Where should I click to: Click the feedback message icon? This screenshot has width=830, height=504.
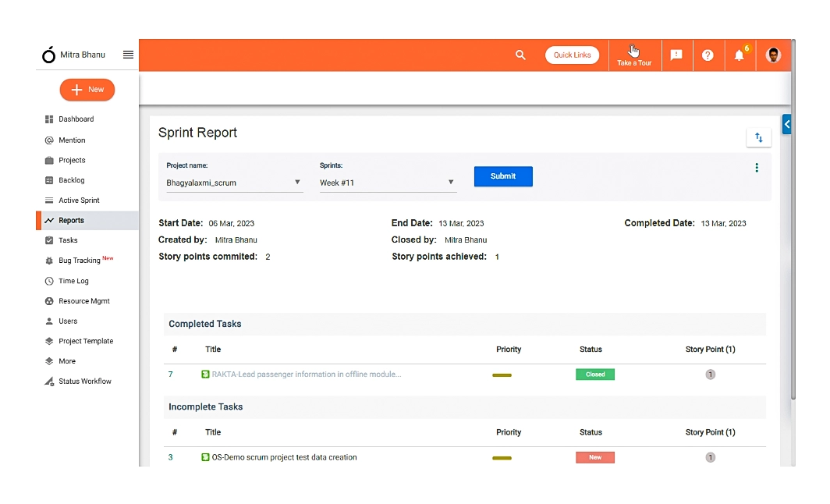pyautogui.click(x=676, y=55)
